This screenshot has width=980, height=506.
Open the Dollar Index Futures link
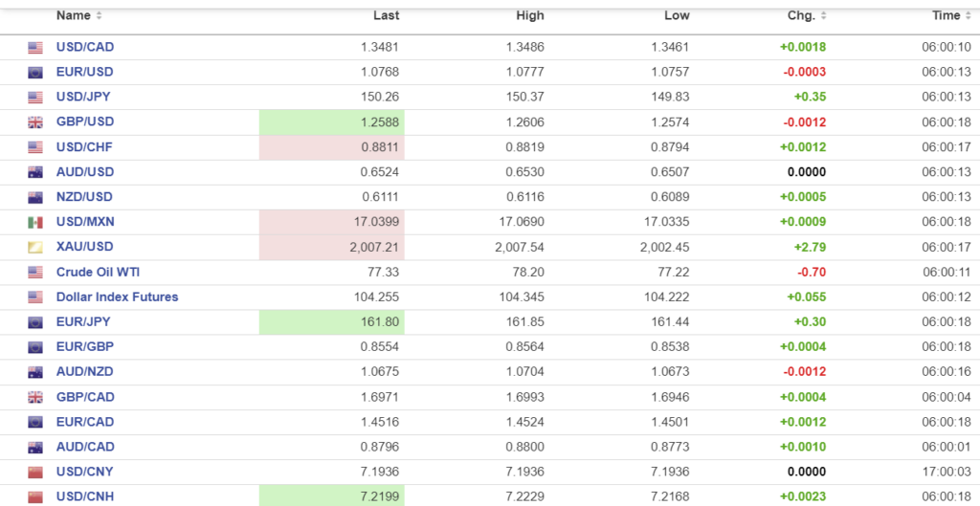point(117,297)
